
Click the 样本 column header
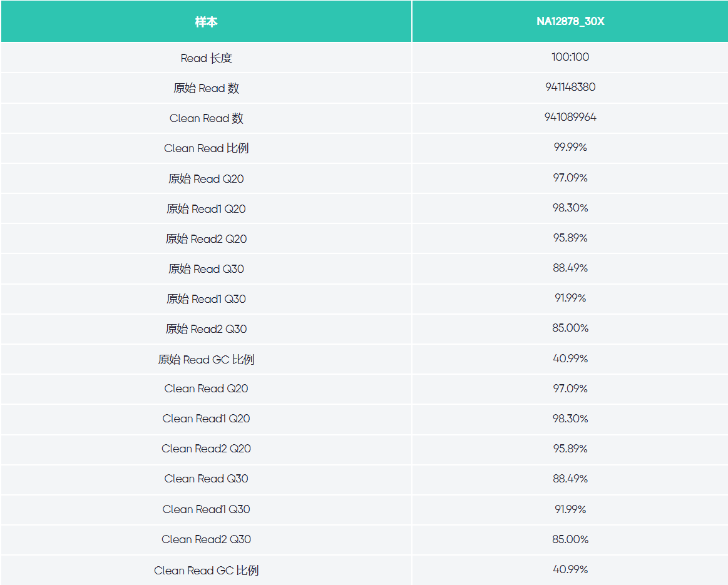pos(206,22)
